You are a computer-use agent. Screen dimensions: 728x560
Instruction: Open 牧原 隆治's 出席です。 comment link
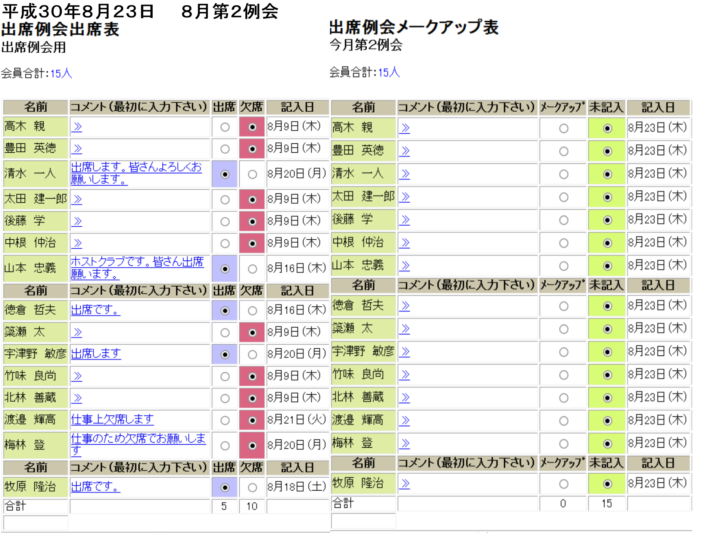coord(96,486)
